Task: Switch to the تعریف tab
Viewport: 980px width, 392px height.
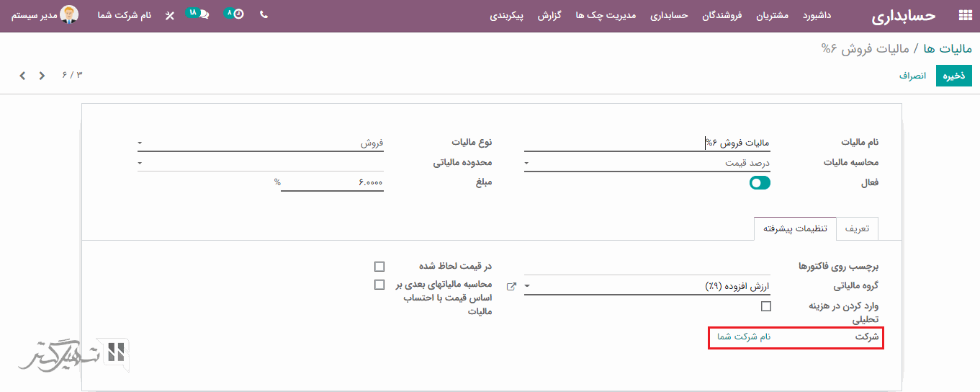Action: point(857,228)
